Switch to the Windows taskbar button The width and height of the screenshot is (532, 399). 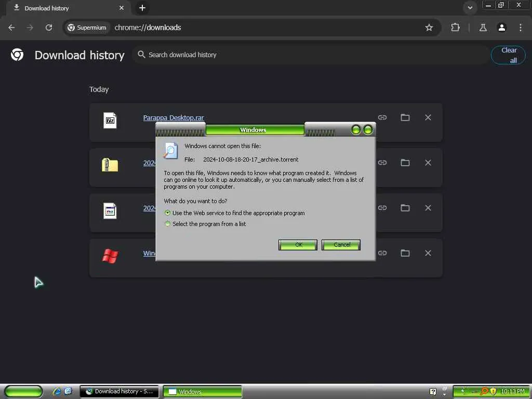pos(203,391)
